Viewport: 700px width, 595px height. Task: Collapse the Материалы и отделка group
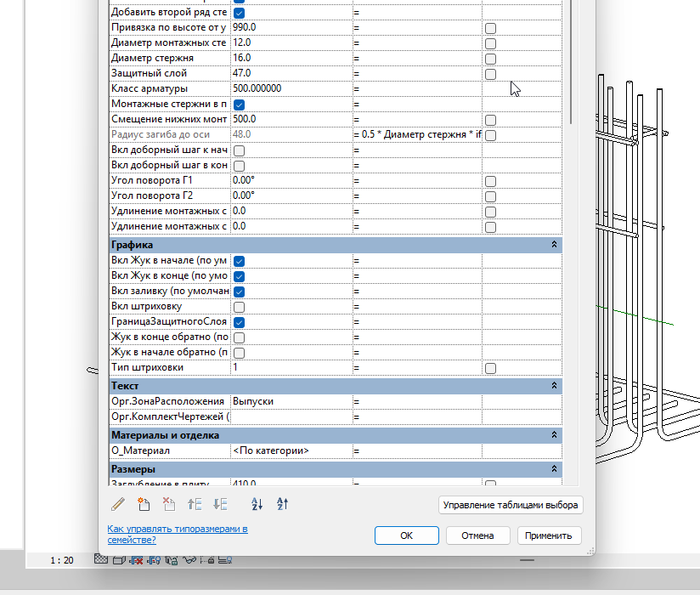(554, 434)
